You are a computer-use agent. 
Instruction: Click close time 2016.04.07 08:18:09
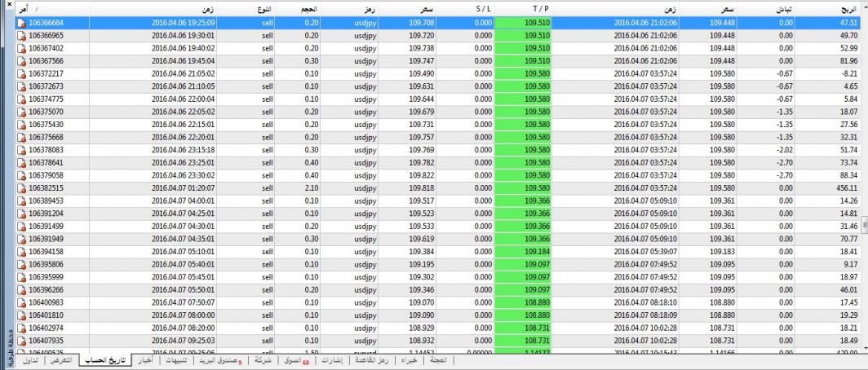tap(645, 315)
